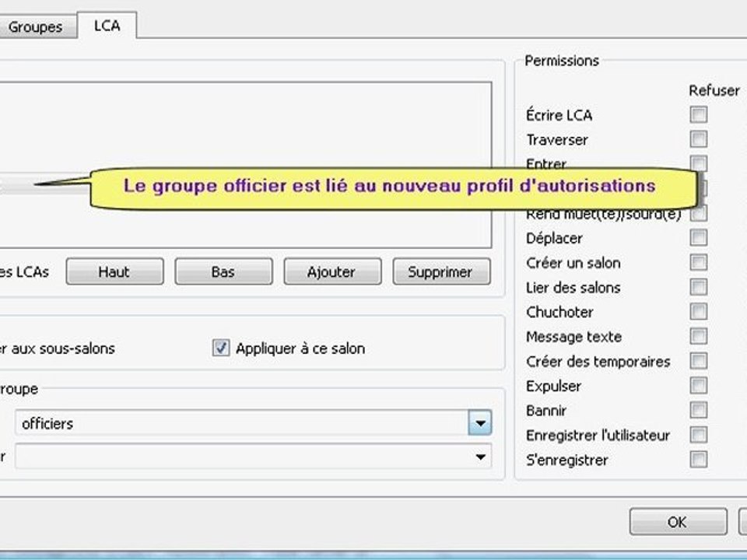Select the LCA tab

click(x=107, y=25)
